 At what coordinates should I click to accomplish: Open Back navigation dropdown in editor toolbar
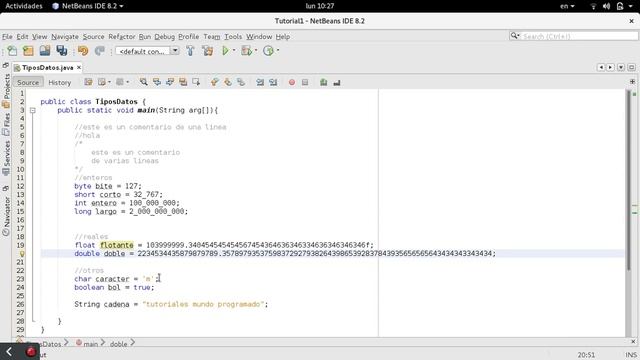point(109,82)
